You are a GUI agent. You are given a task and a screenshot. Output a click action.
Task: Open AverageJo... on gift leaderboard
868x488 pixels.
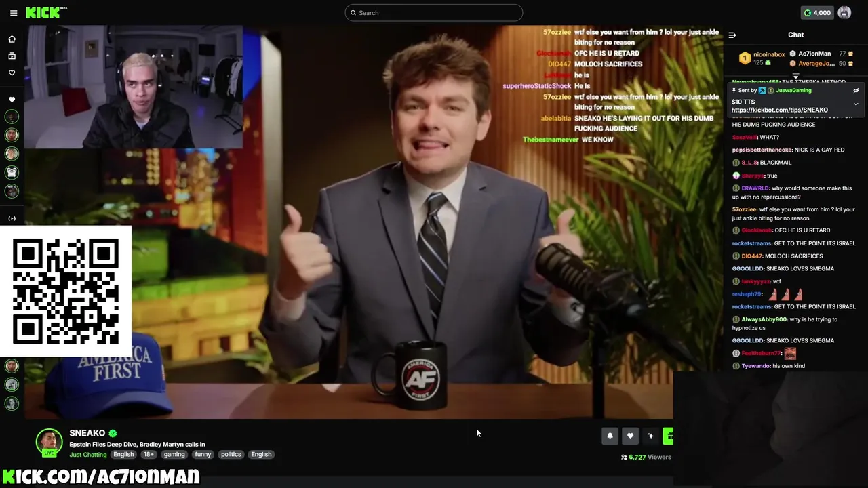pyautogui.click(x=816, y=64)
